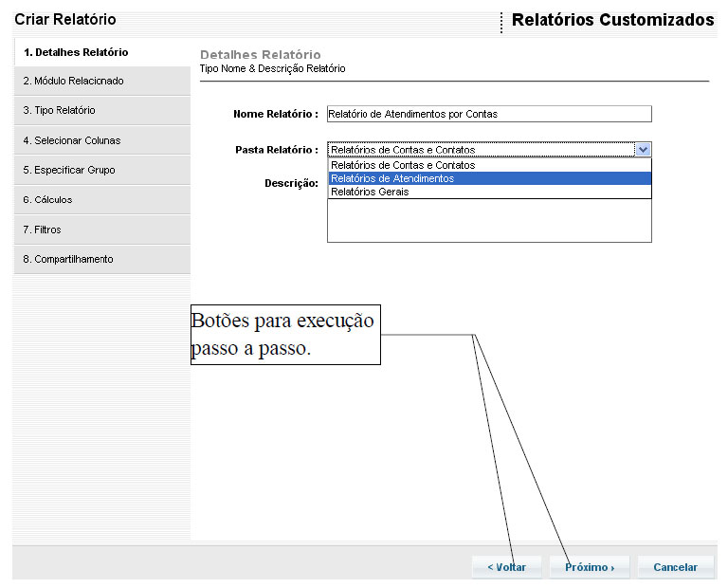Click the Nome Relatório field label
Image resolution: width=728 pixels, height=588 pixels.
coord(275,115)
